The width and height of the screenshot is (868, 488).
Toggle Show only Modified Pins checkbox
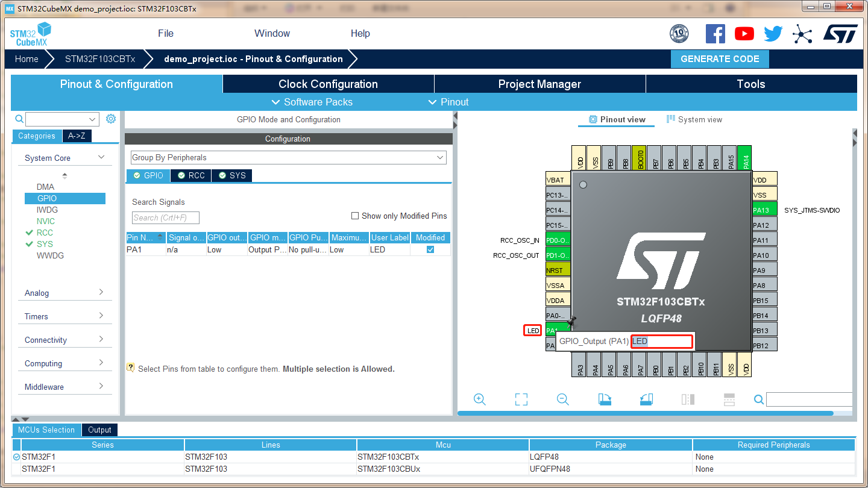coord(355,216)
